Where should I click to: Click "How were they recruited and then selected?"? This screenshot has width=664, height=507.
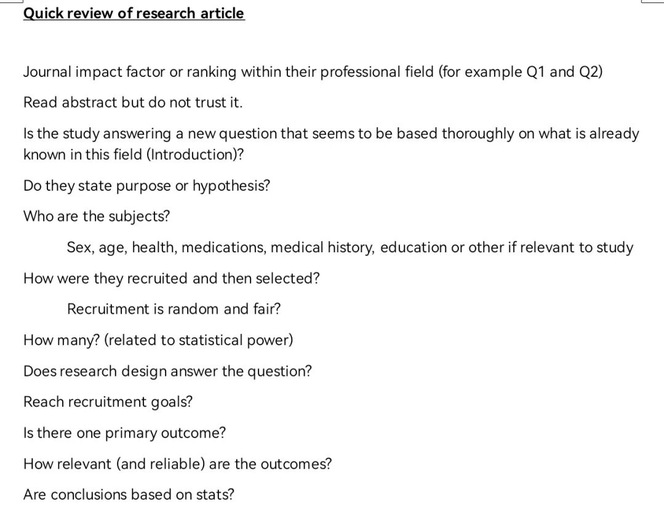coord(171,278)
